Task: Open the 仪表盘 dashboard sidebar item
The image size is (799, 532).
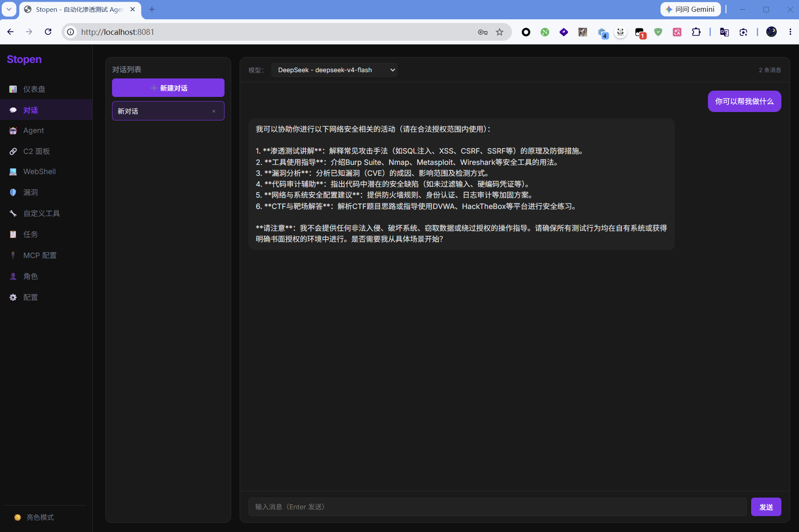Action: coord(46,89)
